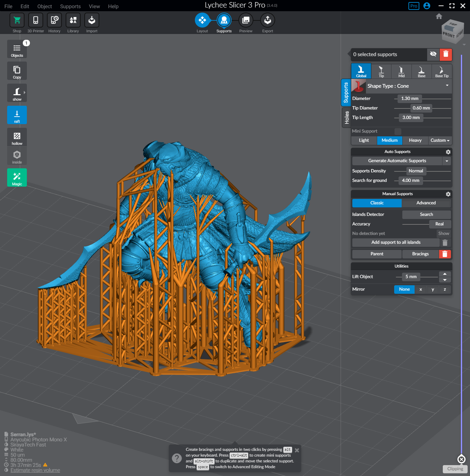Increase Lift Object with up arrow
This screenshot has width=470, height=476.
coord(444,274)
